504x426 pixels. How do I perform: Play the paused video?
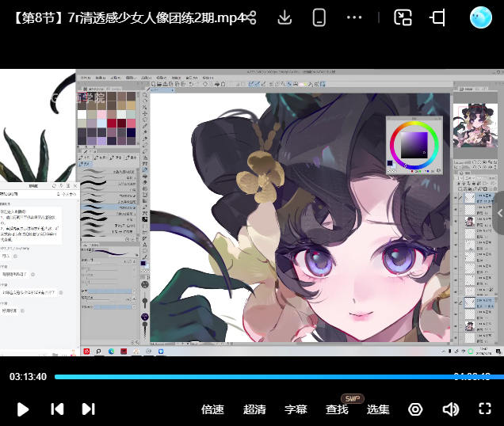pos(23,409)
